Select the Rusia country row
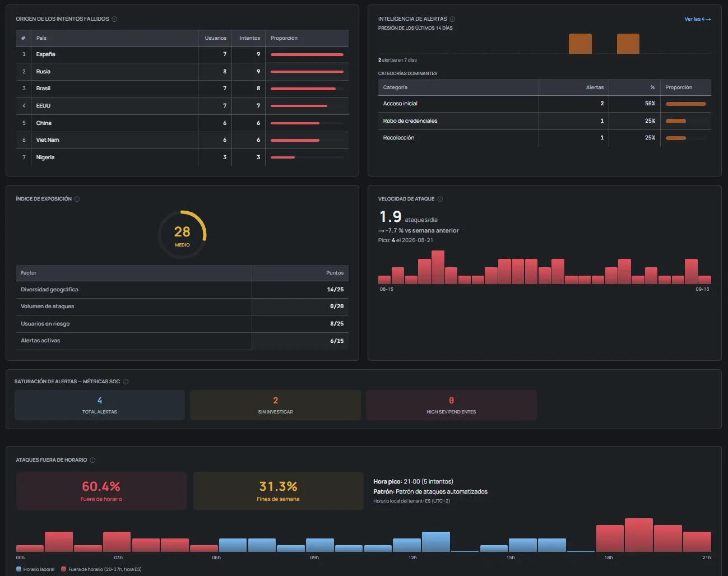The width and height of the screenshot is (728, 576). 182,72
